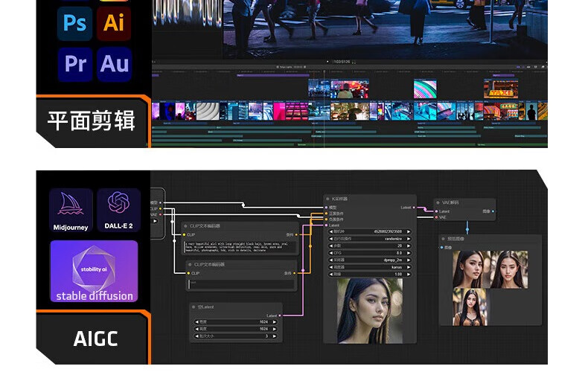Select the Midjourney sailboat icon
588x372 pixels.
[71, 209]
